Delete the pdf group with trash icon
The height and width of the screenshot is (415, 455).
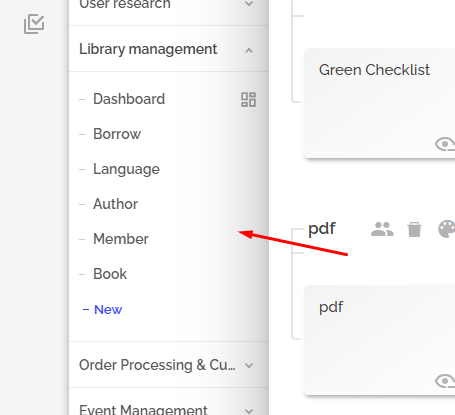coord(414,230)
